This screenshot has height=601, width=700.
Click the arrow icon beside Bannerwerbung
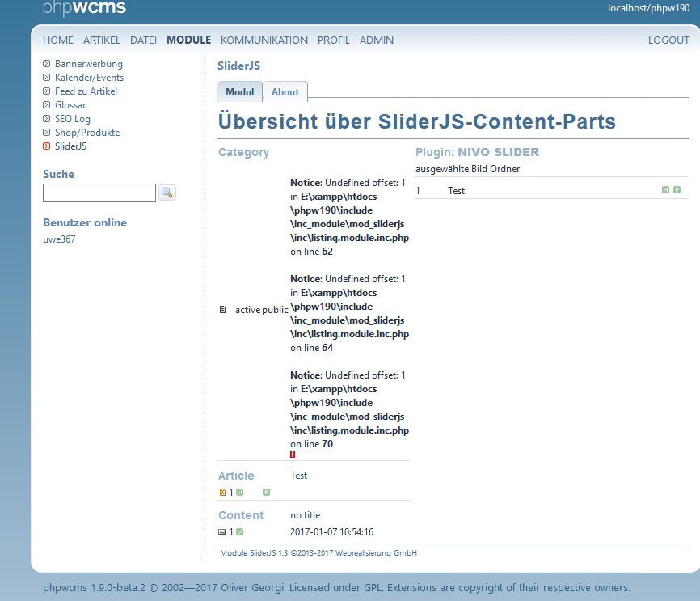pos(47,64)
